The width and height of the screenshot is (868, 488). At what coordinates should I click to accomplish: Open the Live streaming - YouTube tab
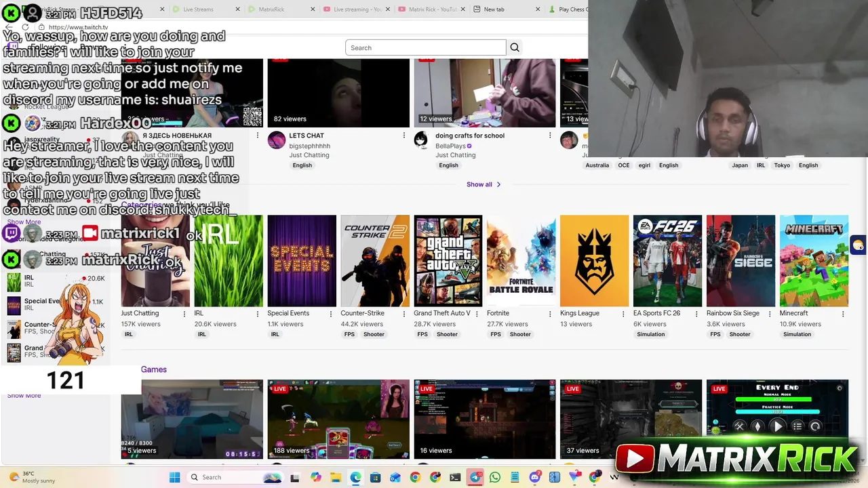click(356, 9)
